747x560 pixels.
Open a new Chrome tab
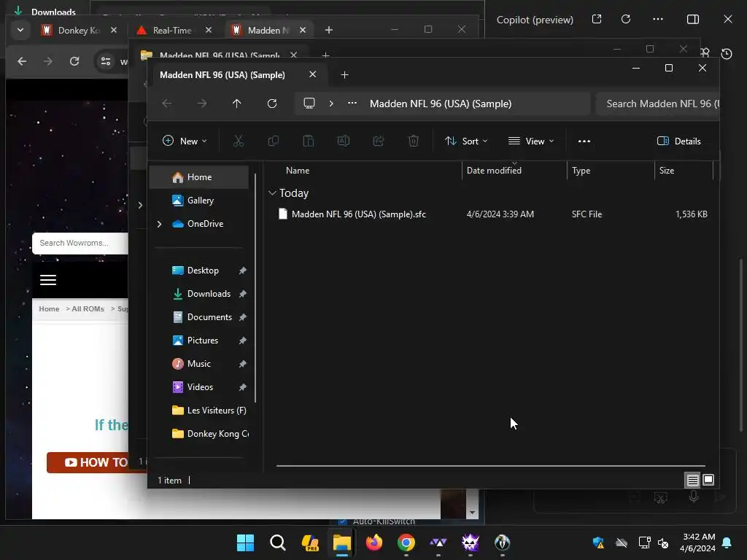(329, 30)
